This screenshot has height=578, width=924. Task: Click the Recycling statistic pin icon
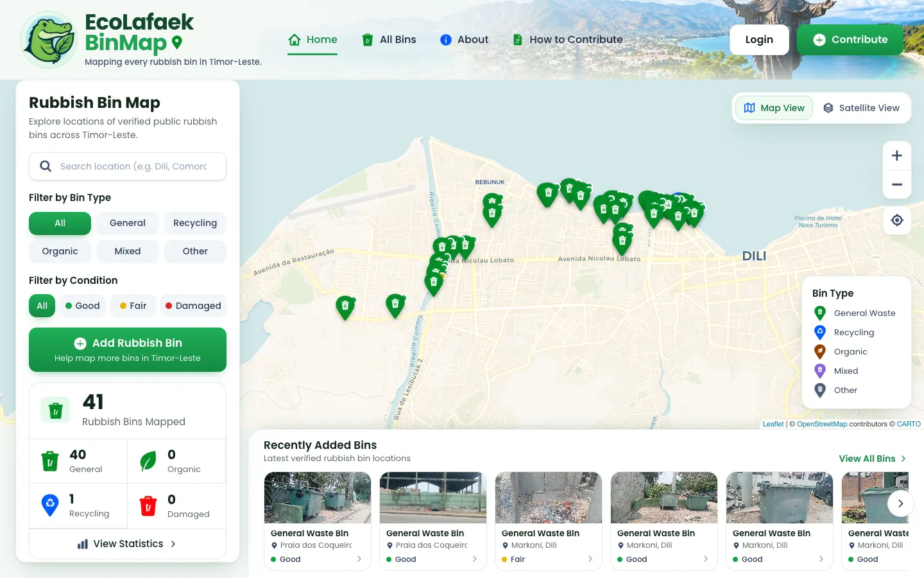[x=50, y=505]
